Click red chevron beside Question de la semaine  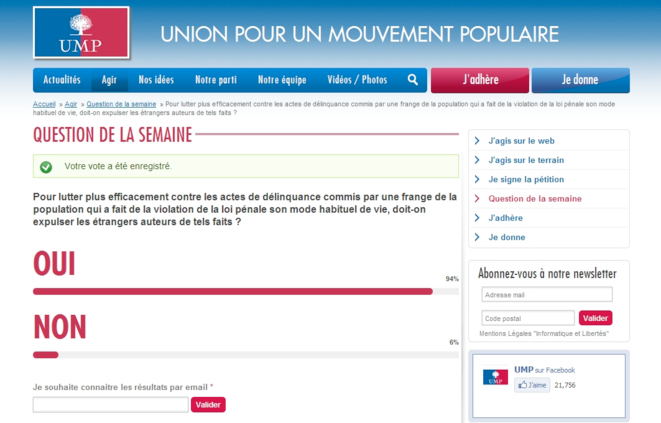[477, 199]
